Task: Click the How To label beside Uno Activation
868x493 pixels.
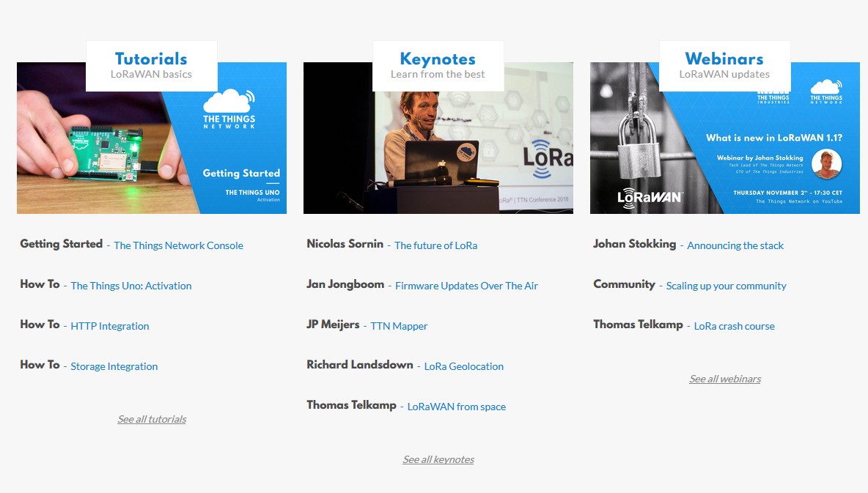Action: 40,284
